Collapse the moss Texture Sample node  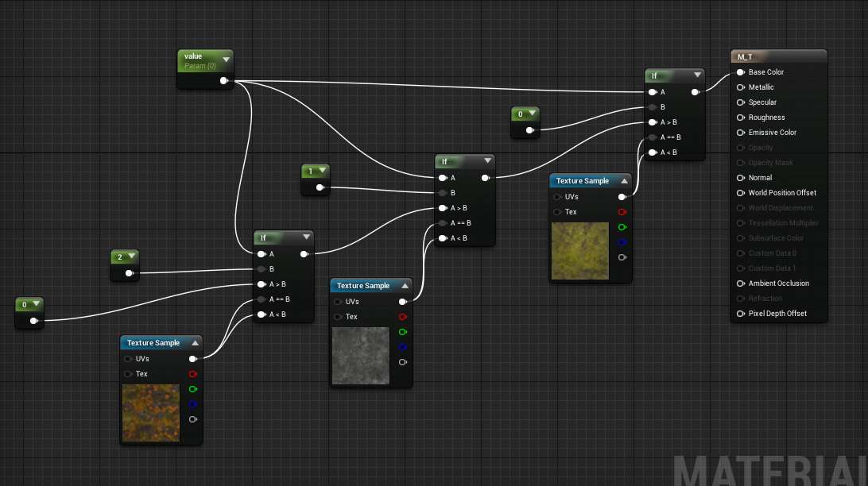(x=625, y=181)
